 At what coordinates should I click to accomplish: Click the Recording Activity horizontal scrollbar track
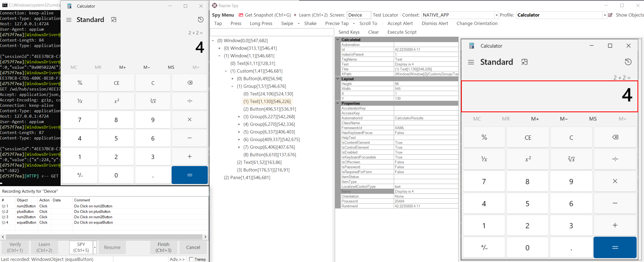pos(104,237)
